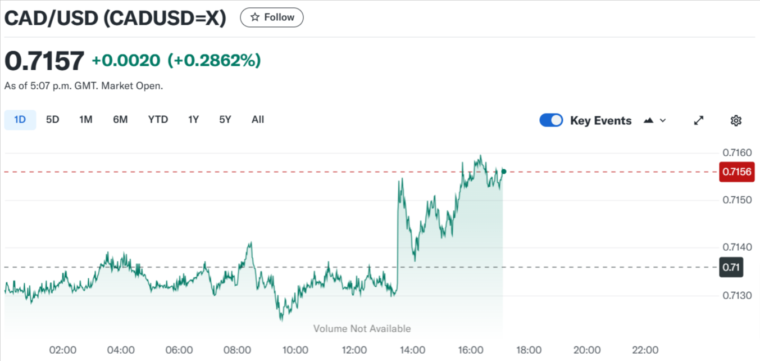Screen dimensions: 760x361
Task: Click the dark 0.71 previous close label
Action: (731, 267)
